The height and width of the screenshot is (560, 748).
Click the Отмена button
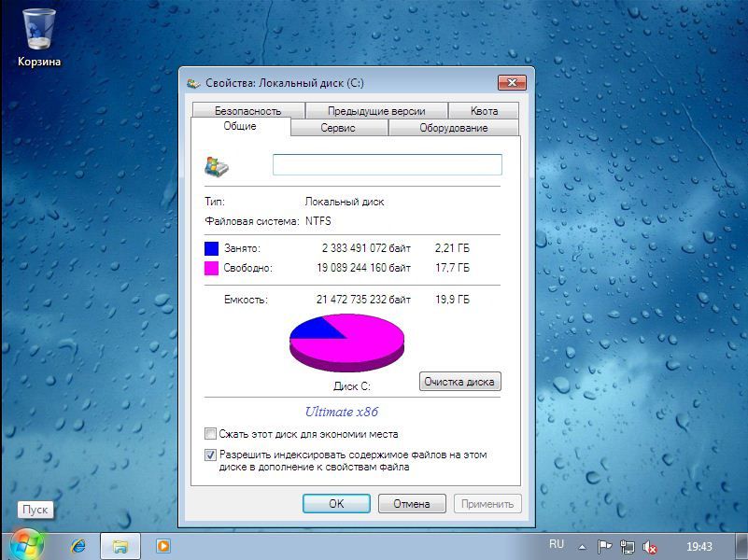tap(412, 504)
